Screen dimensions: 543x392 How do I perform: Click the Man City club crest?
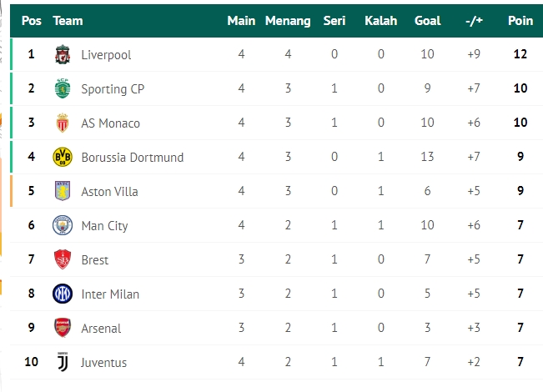tap(63, 225)
